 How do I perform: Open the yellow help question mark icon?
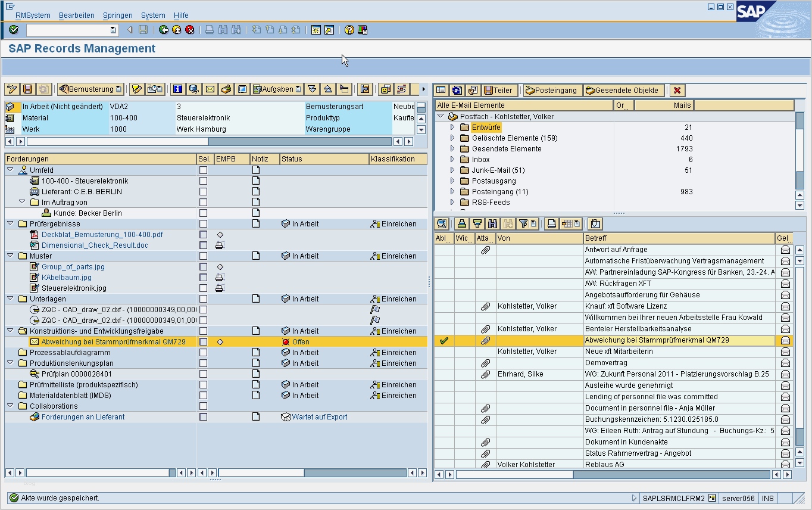349,30
